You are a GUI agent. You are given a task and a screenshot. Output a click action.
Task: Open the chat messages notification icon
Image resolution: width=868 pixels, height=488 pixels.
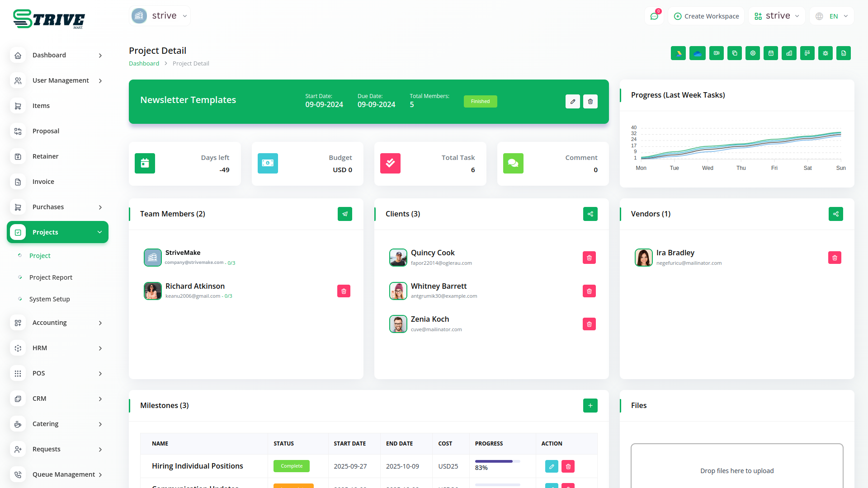point(654,16)
